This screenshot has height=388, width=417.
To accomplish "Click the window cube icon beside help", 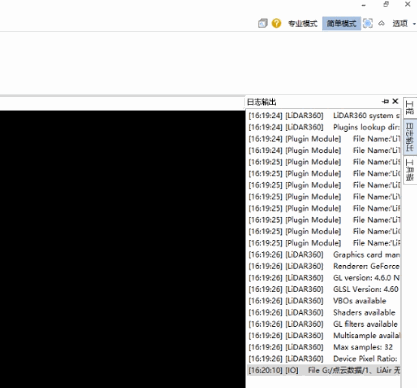I will tap(263, 23).
